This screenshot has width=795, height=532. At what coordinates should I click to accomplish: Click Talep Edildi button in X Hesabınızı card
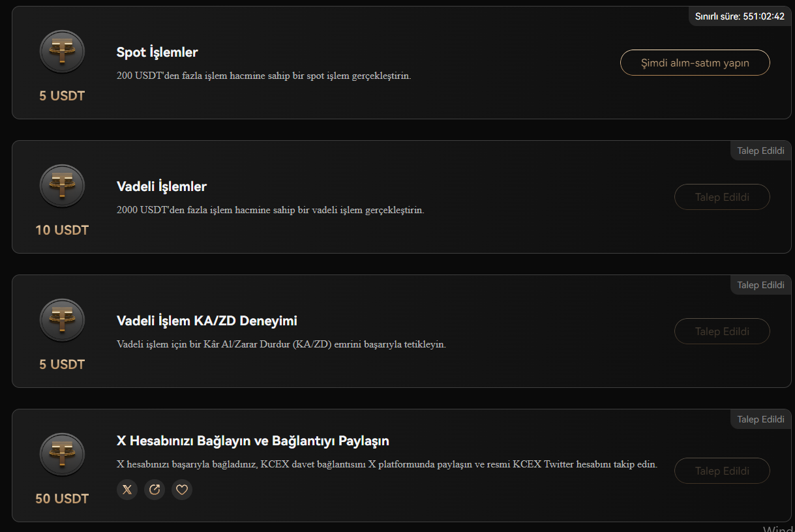click(722, 471)
